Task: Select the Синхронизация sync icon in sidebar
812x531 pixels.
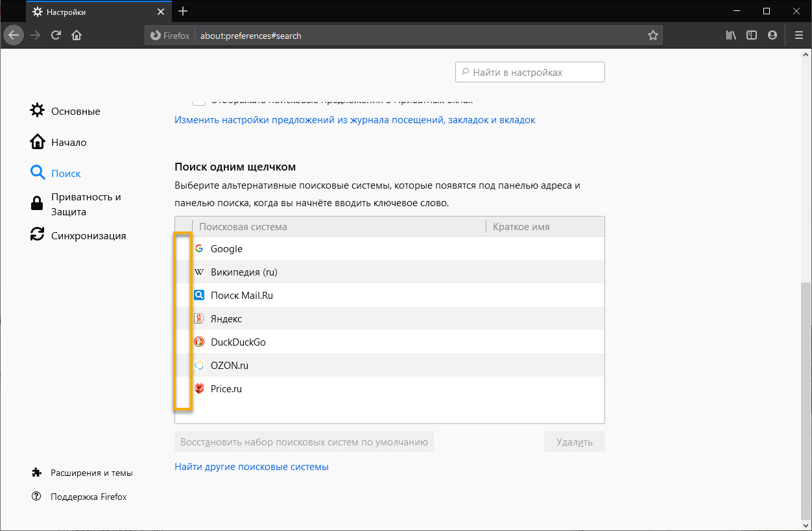Action: [38, 235]
